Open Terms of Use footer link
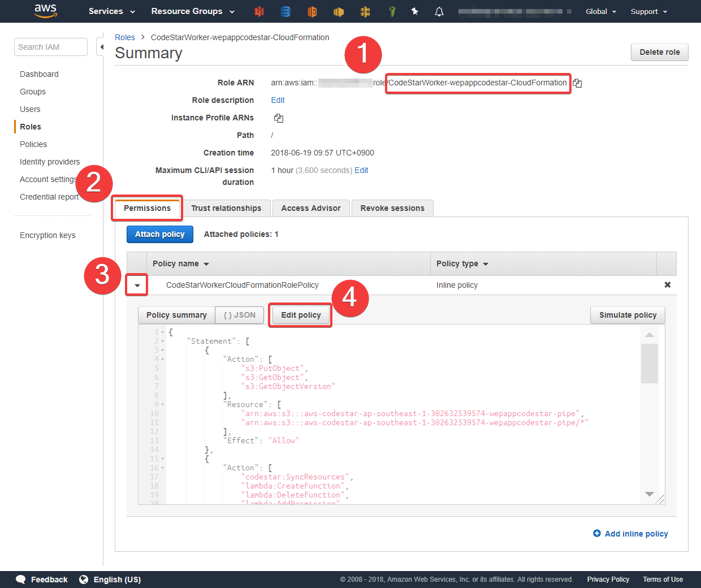Image resolution: width=701 pixels, height=588 pixels. click(x=663, y=580)
